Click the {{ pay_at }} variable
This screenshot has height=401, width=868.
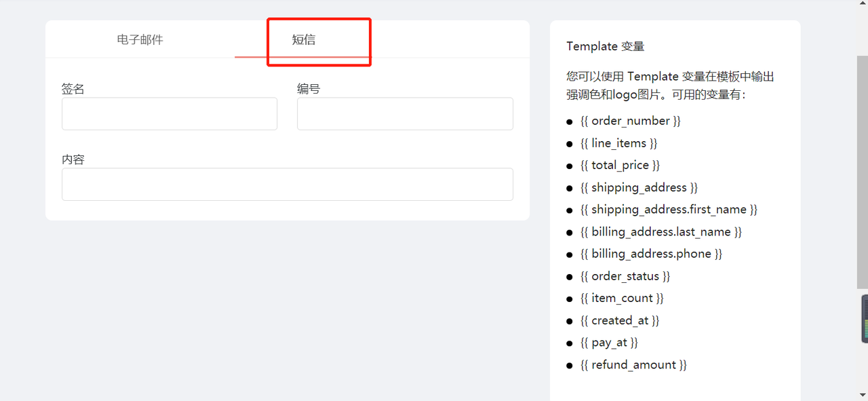(610, 343)
